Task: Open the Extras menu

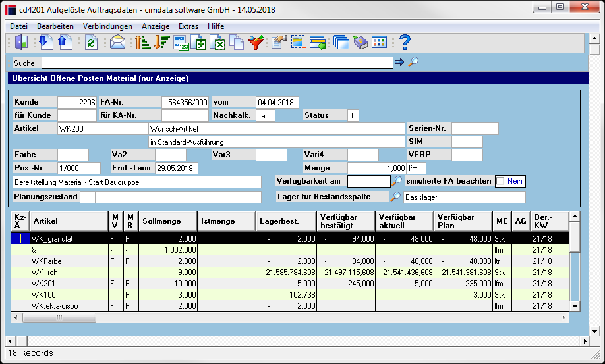Action: coord(188,26)
